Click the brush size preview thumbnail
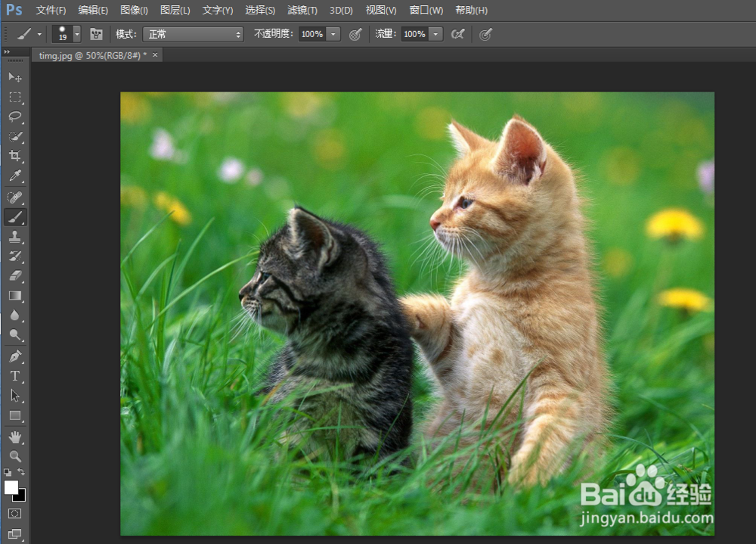The image size is (756, 544). point(62,34)
